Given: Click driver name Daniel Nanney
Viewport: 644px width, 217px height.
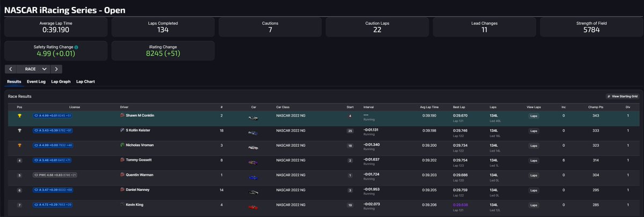Looking at the screenshot, I should click(x=137, y=190).
